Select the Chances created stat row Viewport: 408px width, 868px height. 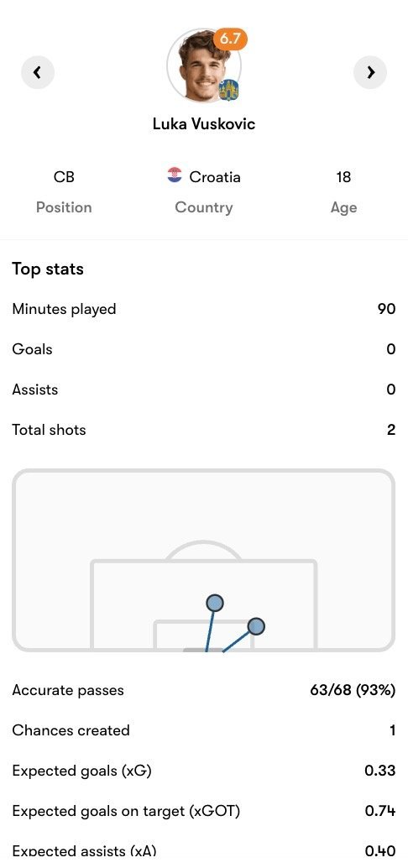(x=204, y=730)
